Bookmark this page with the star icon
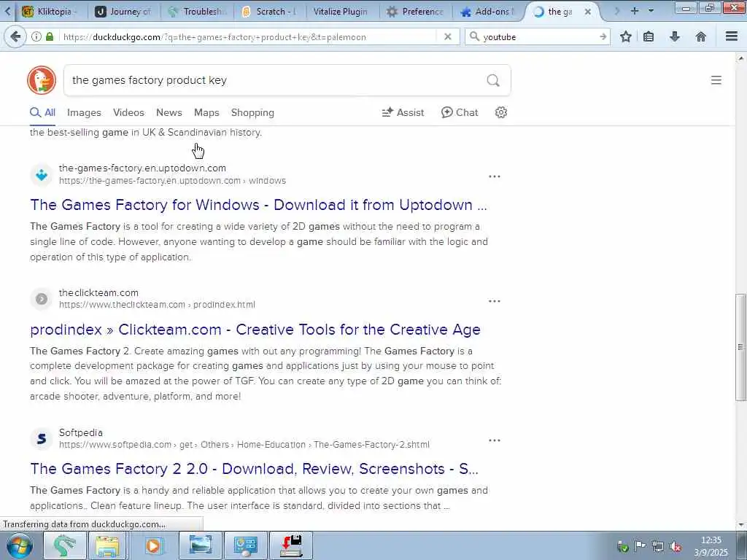The height and width of the screenshot is (560, 747). (626, 36)
